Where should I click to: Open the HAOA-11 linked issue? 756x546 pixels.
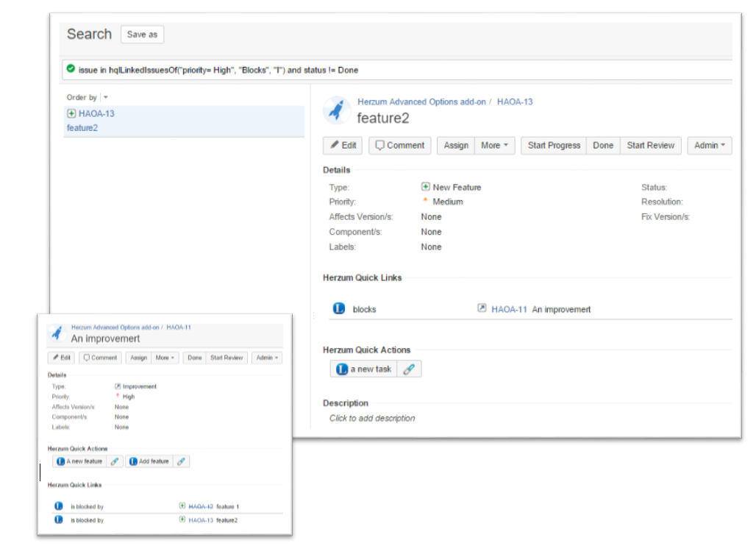[x=509, y=309]
